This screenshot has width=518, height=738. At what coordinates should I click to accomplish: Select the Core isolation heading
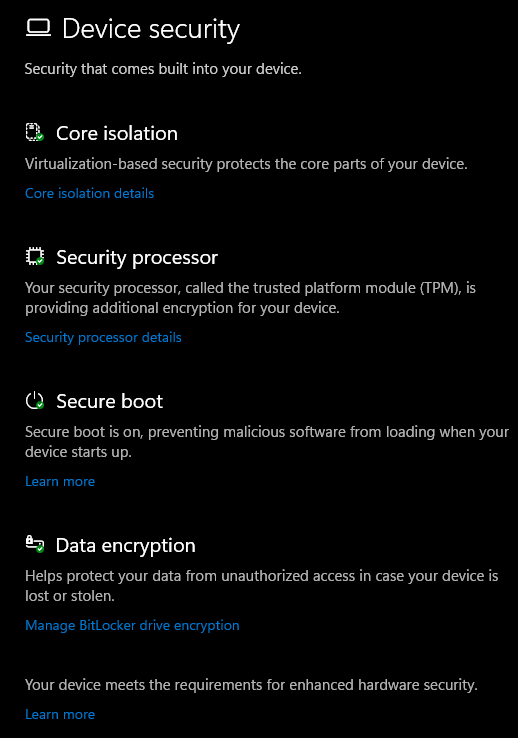coord(117,134)
